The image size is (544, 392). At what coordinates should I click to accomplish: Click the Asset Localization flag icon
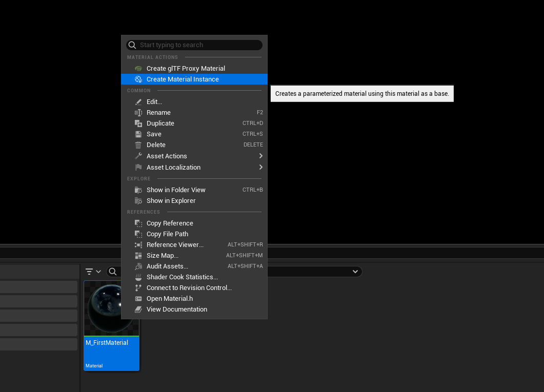[x=138, y=168]
